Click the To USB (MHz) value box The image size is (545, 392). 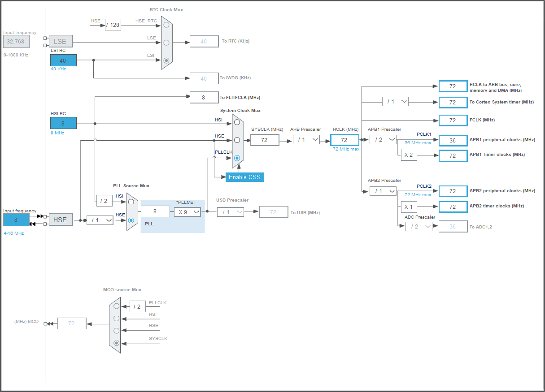(x=274, y=212)
